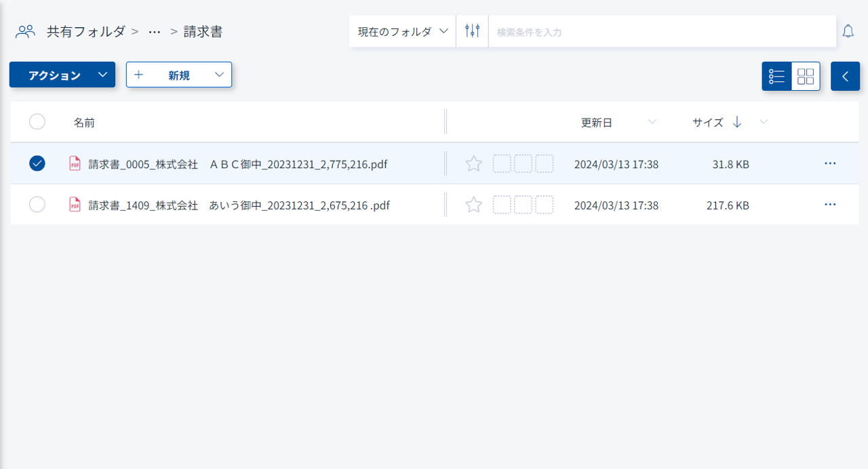Click the notification bell icon

tap(848, 31)
